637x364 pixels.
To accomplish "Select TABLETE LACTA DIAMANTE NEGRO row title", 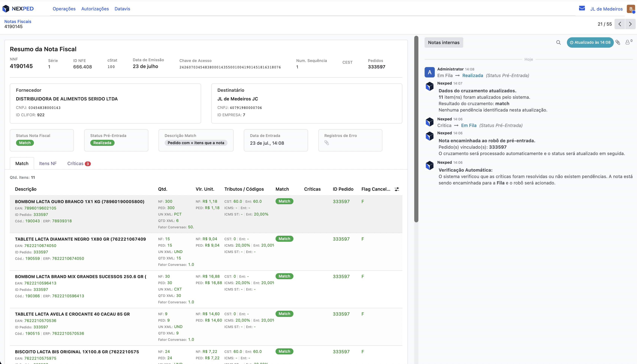I will point(80,239).
